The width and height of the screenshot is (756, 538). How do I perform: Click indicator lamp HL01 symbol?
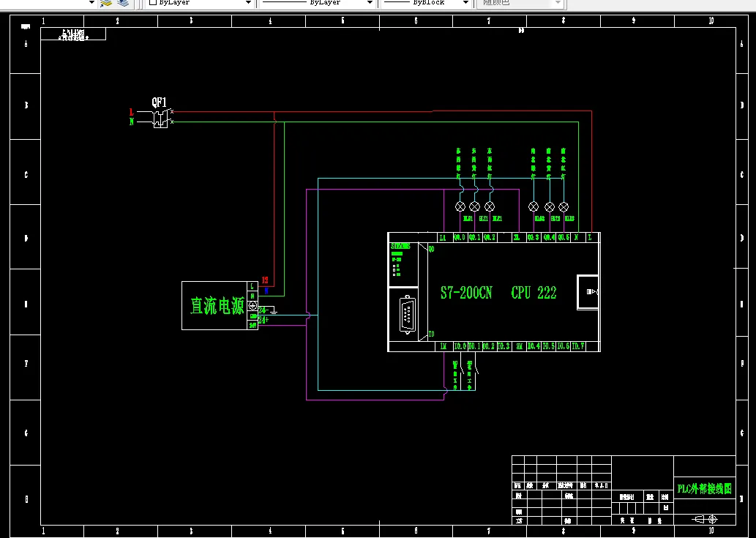tap(460, 206)
